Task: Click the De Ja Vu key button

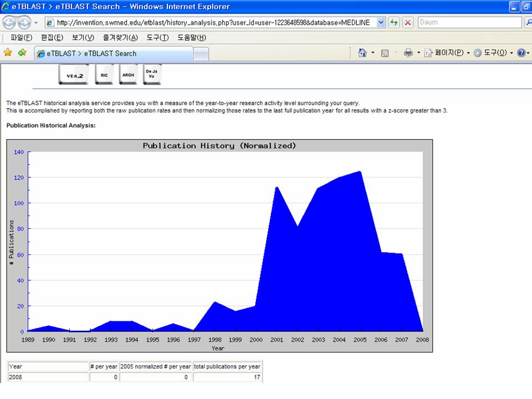Action: (x=152, y=74)
